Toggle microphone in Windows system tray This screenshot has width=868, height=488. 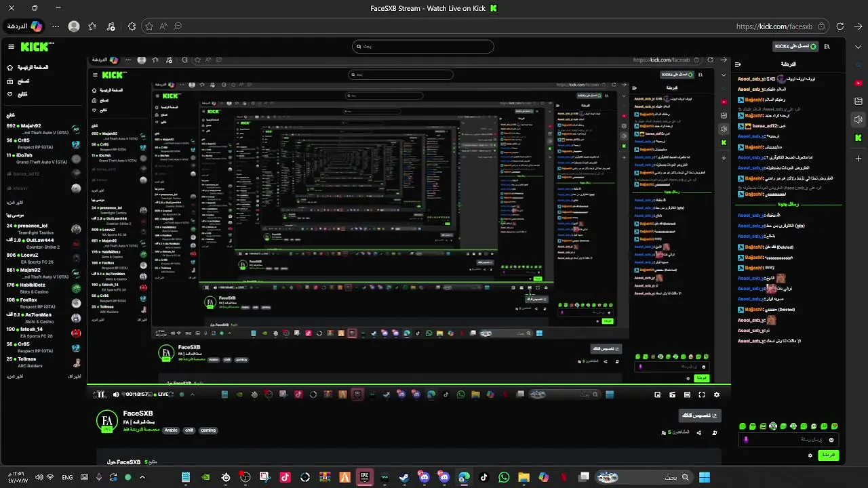pyautogui.click(x=99, y=477)
